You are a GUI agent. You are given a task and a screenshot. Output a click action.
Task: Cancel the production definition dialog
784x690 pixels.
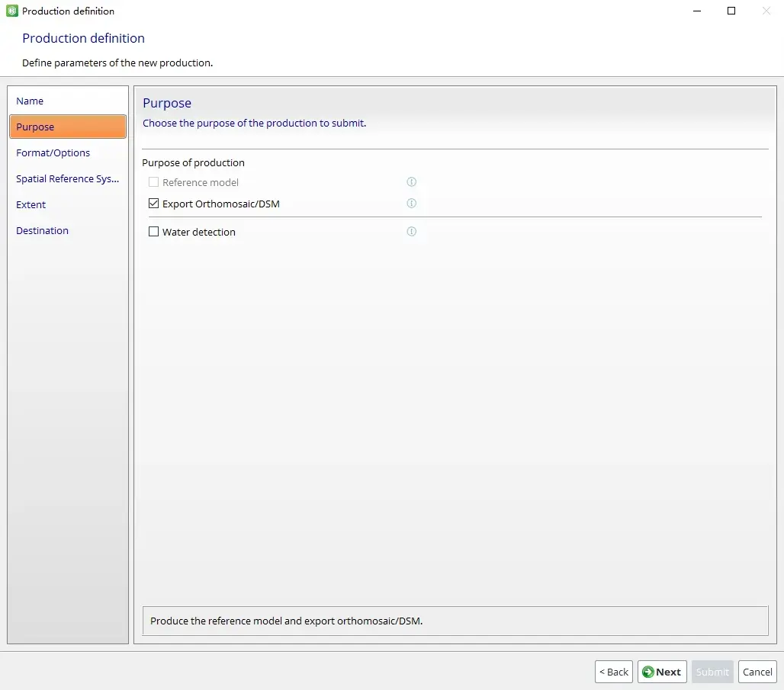pos(757,672)
